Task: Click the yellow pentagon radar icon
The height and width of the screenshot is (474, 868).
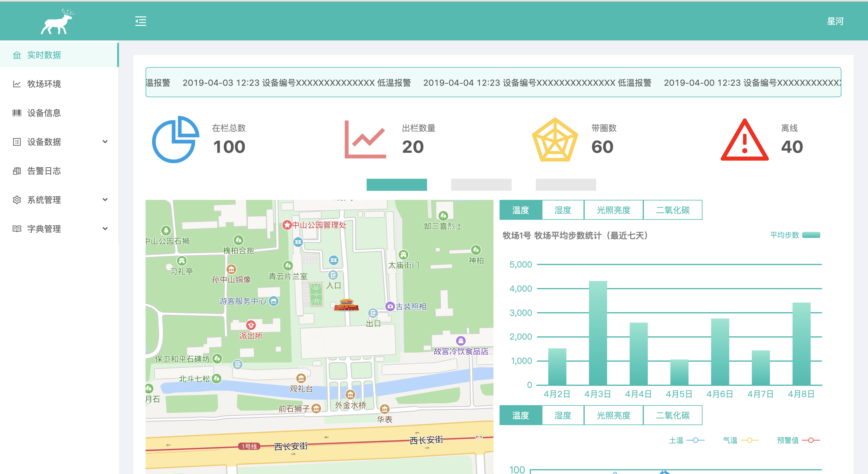Action: (555, 139)
